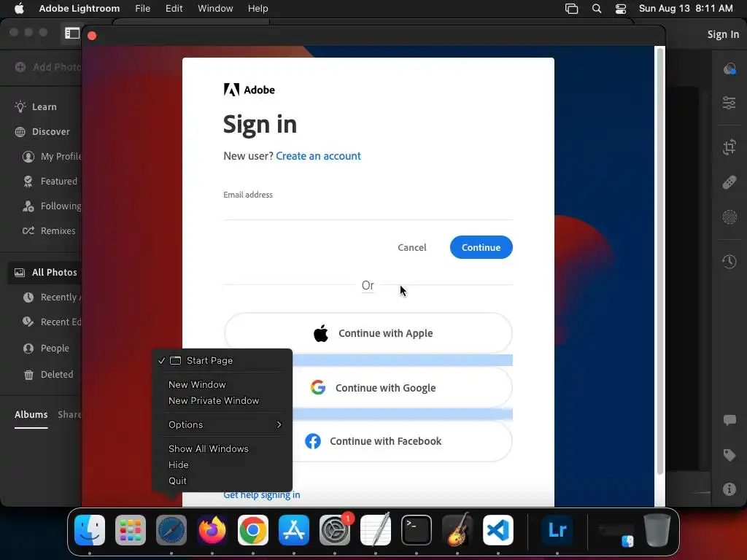The height and width of the screenshot is (560, 747).
Task: Select All Photos in sidebar
Action: click(x=46, y=273)
